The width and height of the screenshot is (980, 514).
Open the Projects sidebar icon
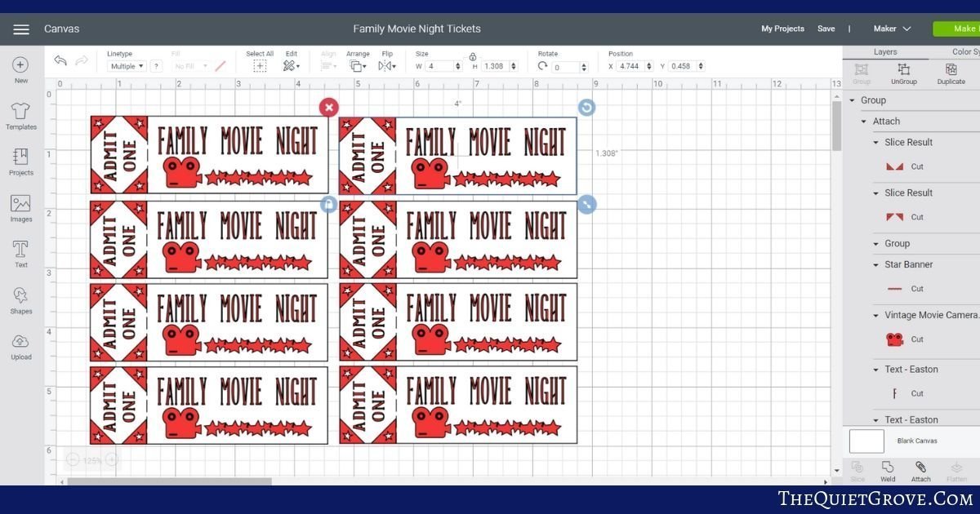(x=21, y=157)
